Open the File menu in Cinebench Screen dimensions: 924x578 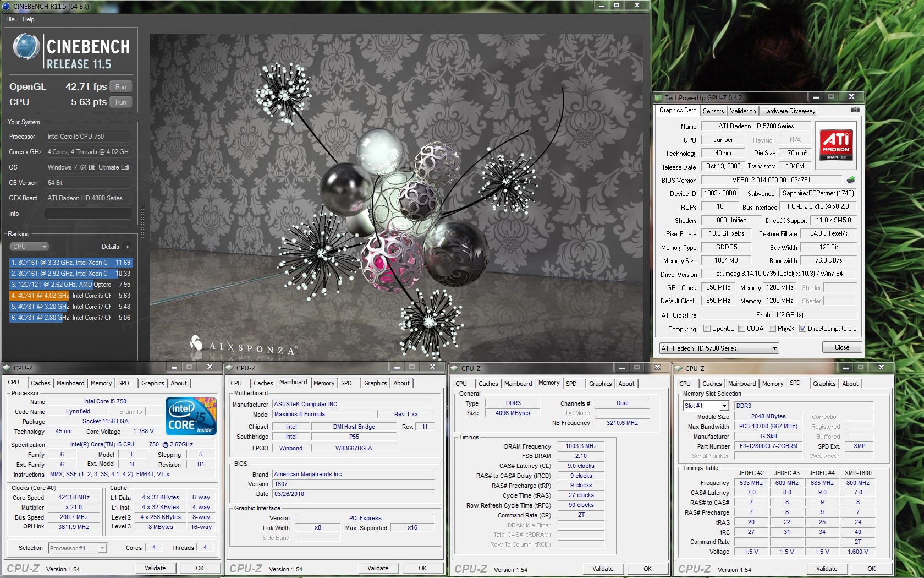(10, 19)
